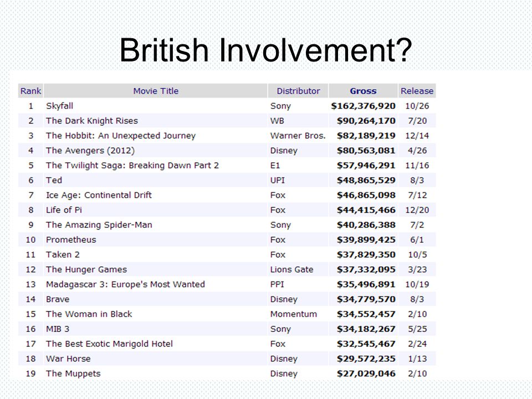Sort table by Rank column header

point(30,91)
